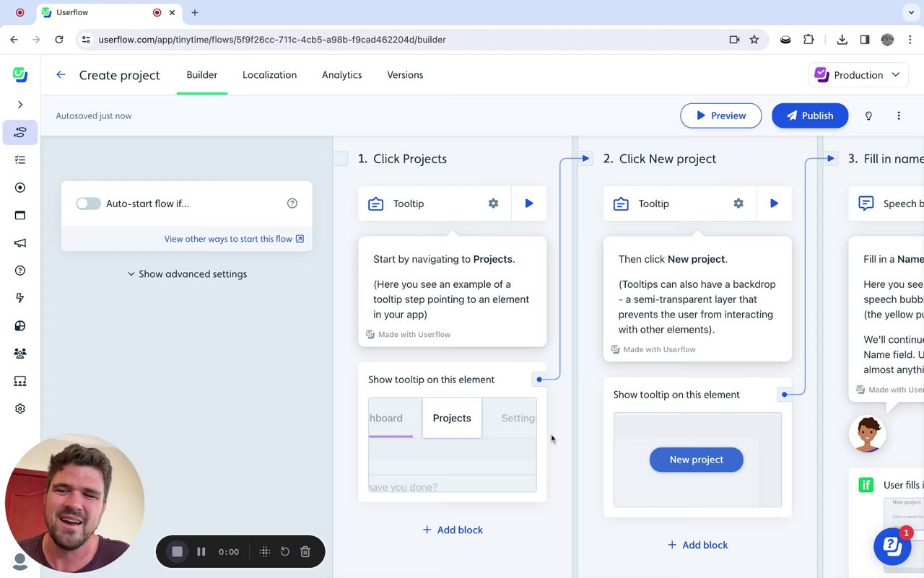Click the Userflow logo in the sidebar
This screenshot has width=924, height=578.
[x=20, y=74]
